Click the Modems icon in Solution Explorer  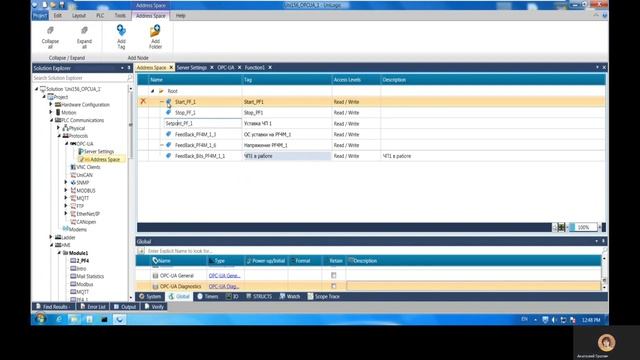click(65, 229)
